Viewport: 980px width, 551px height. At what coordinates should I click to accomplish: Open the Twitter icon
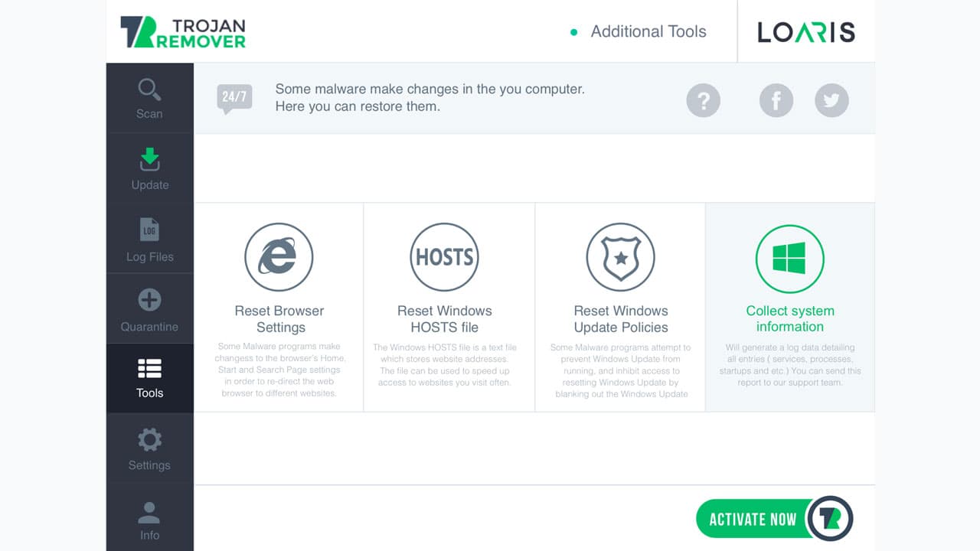click(831, 100)
